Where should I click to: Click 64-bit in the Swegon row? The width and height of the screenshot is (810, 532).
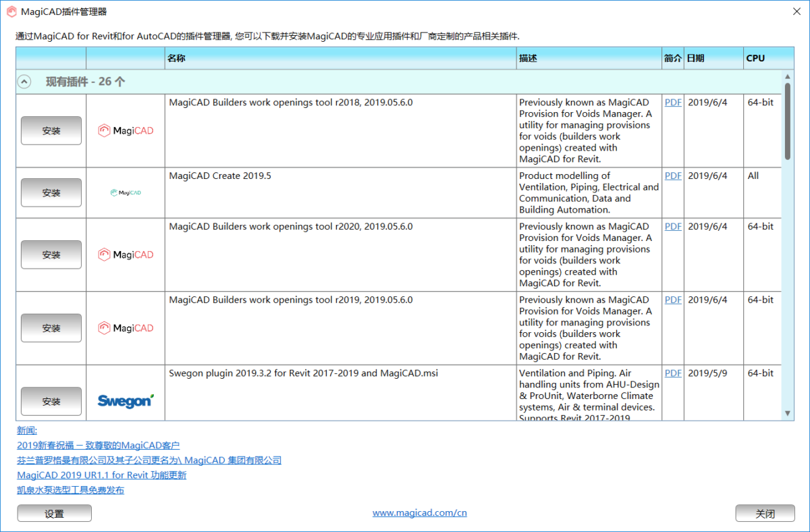[761, 373]
